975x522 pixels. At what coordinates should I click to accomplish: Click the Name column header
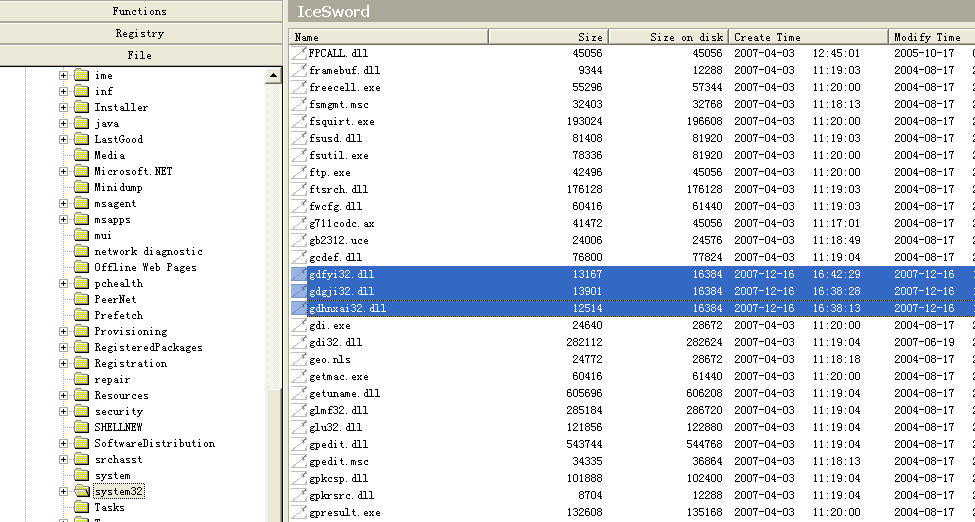[388, 37]
